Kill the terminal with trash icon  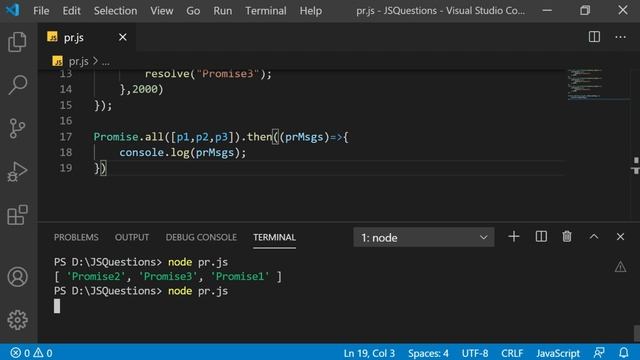(567, 237)
